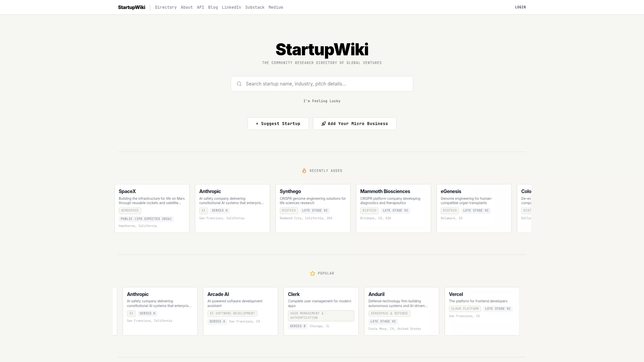
Task: Click Brisbane, CA, USA location text
Action: coord(376,219)
